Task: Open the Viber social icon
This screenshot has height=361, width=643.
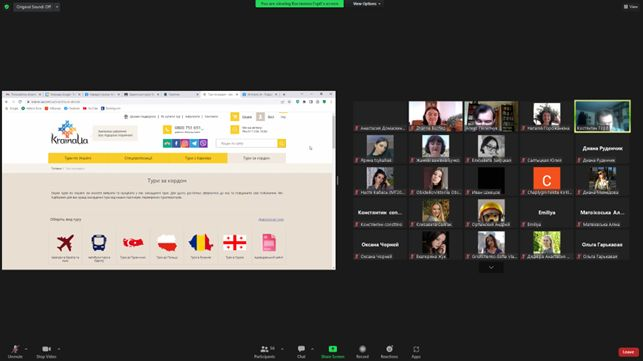Action: [203, 143]
